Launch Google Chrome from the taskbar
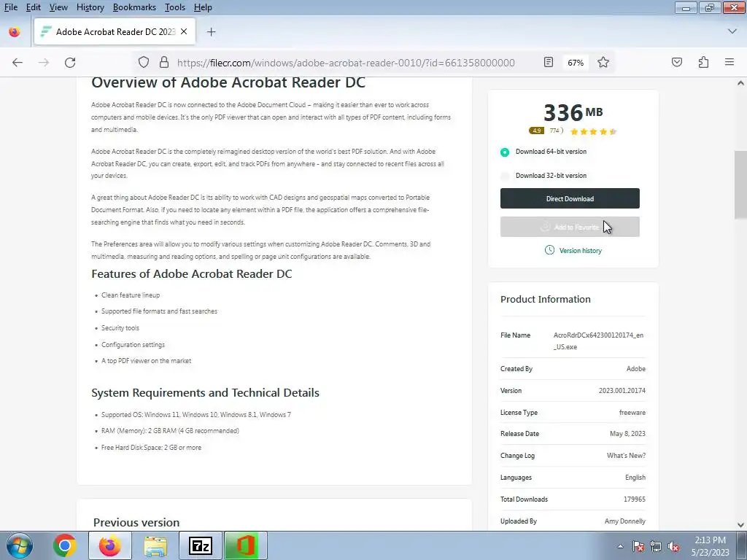The image size is (747, 560). click(65, 545)
